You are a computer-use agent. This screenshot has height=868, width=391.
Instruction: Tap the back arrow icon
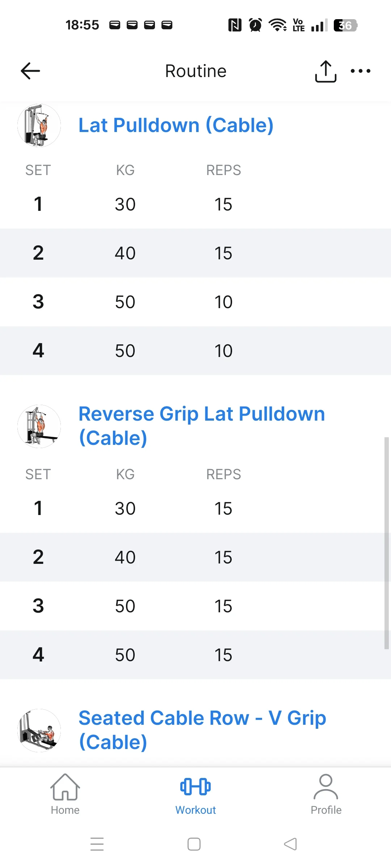tap(30, 71)
